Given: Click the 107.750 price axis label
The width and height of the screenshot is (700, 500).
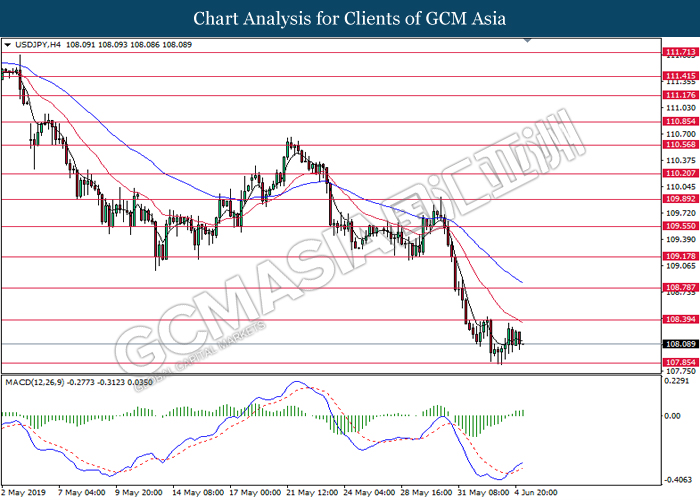Looking at the screenshot, I should pyautogui.click(x=680, y=371).
